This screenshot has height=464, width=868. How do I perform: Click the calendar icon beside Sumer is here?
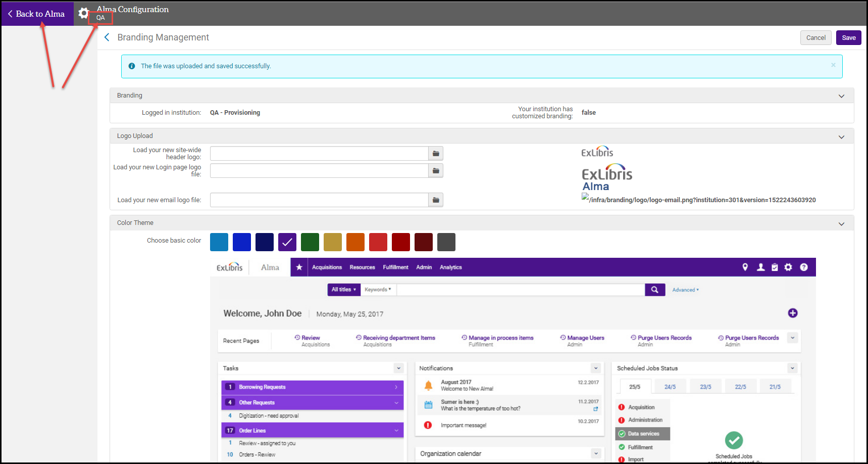(x=428, y=405)
